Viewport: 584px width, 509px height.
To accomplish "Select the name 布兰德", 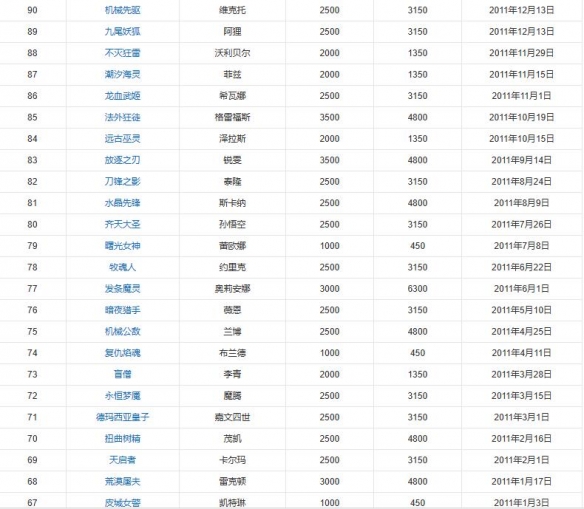I will pos(232,353).
